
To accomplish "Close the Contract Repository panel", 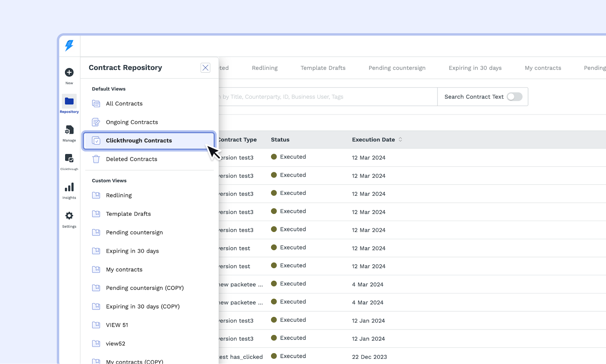I will tap(205, 68).
